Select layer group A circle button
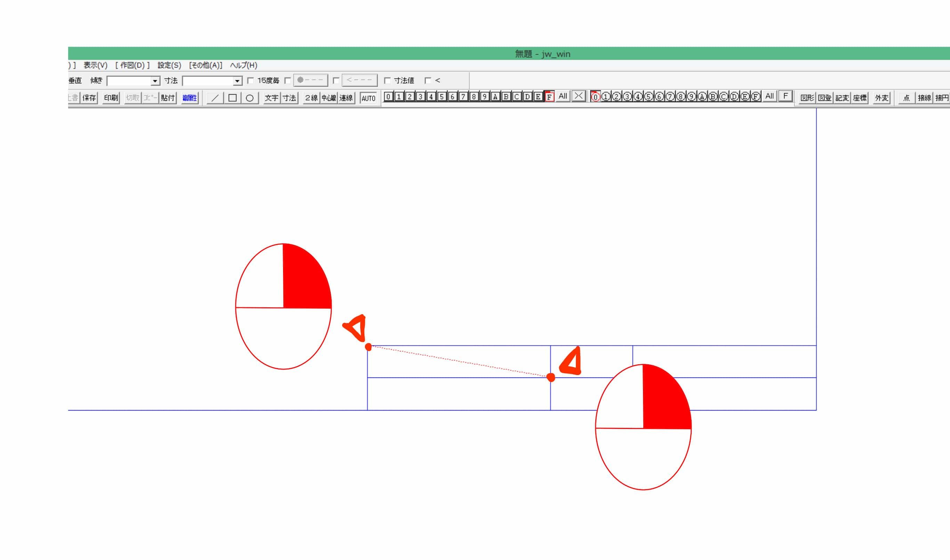The width and height of the screenshot is (950, 560). click(702, 97)
